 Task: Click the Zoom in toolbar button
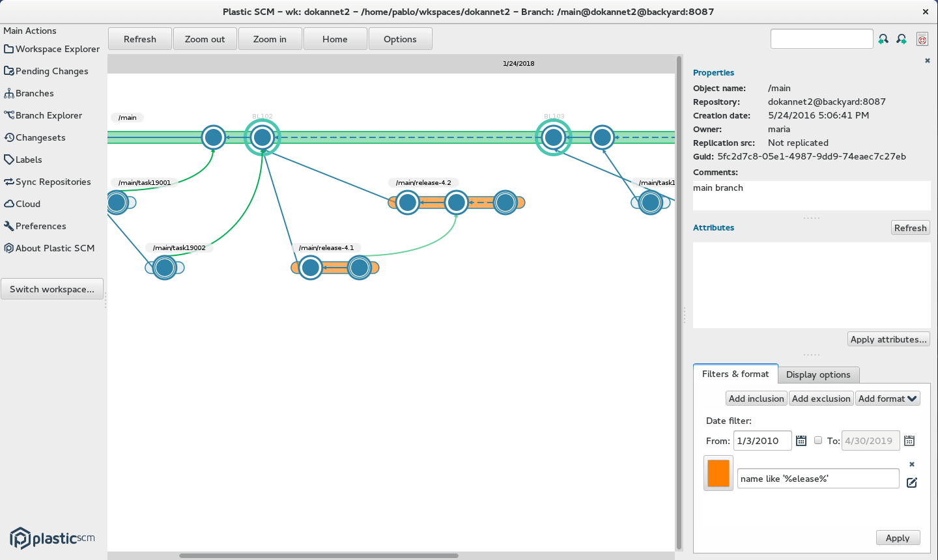click(270, 39)
